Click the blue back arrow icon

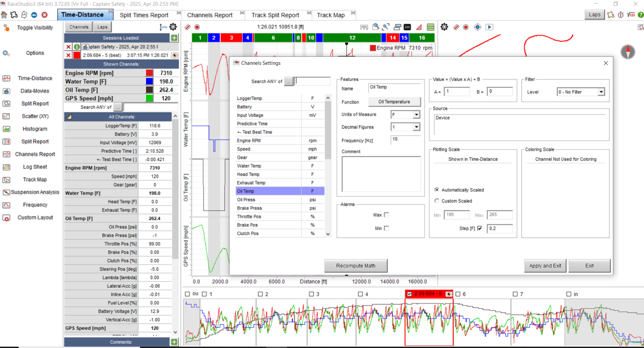pyautogui.click(x=34, y=15)
